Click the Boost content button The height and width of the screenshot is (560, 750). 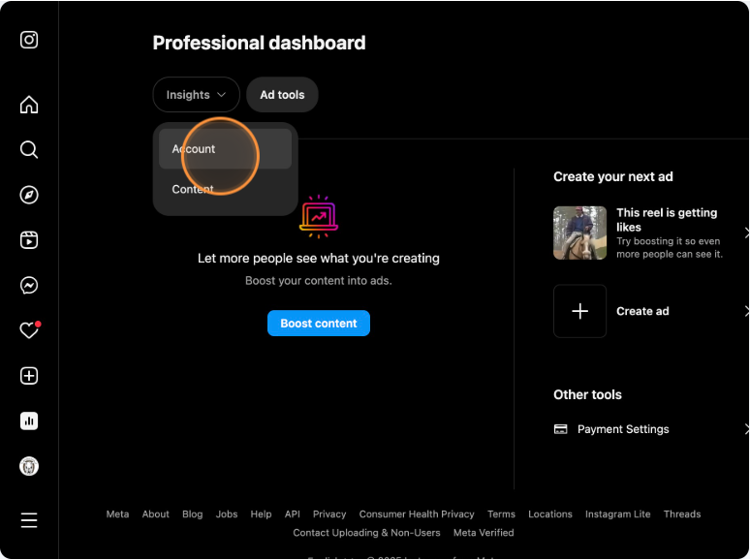(x=318, y=324)
